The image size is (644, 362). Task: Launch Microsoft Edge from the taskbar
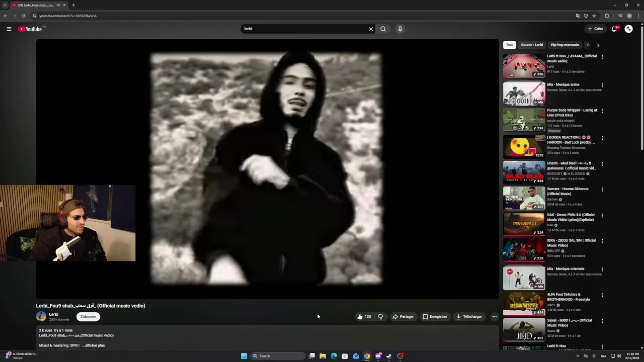[334, 356]
